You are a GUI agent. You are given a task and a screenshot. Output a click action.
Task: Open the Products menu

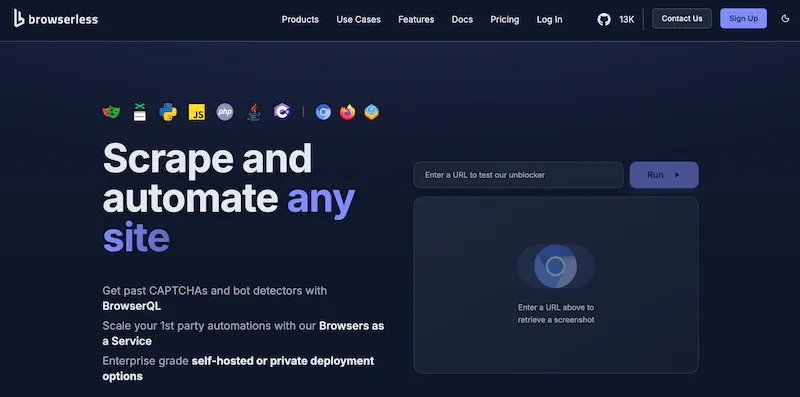tap(300, 19)
